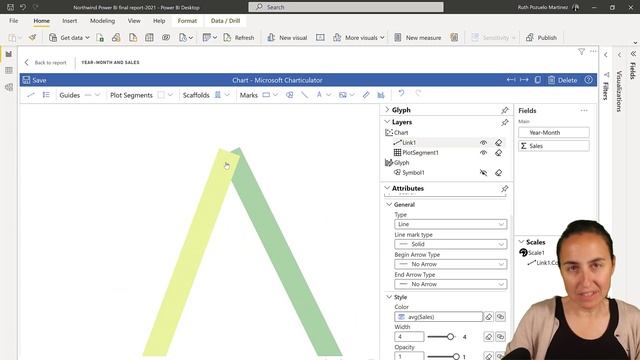Switch to the Insert ribbon tab
The height and width of the screenshot is (360, 640).
pyautogui.click(x=69, y=21)
